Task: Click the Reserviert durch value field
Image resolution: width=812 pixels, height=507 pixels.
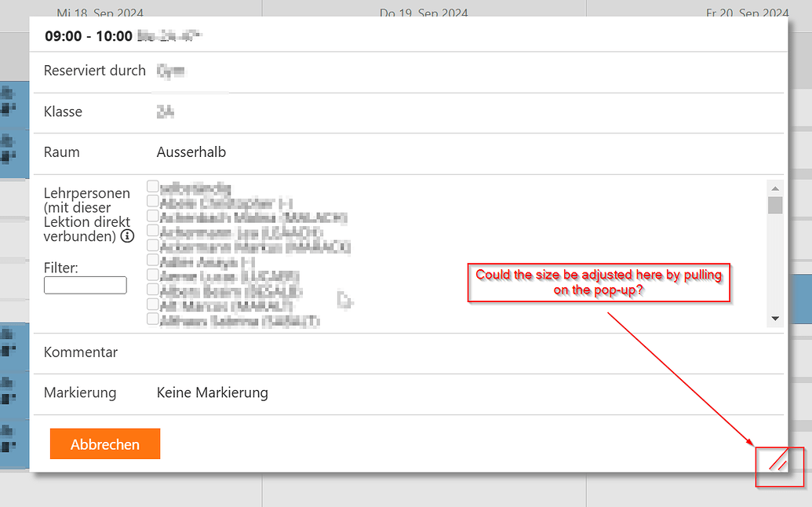Action: point(171,70)
